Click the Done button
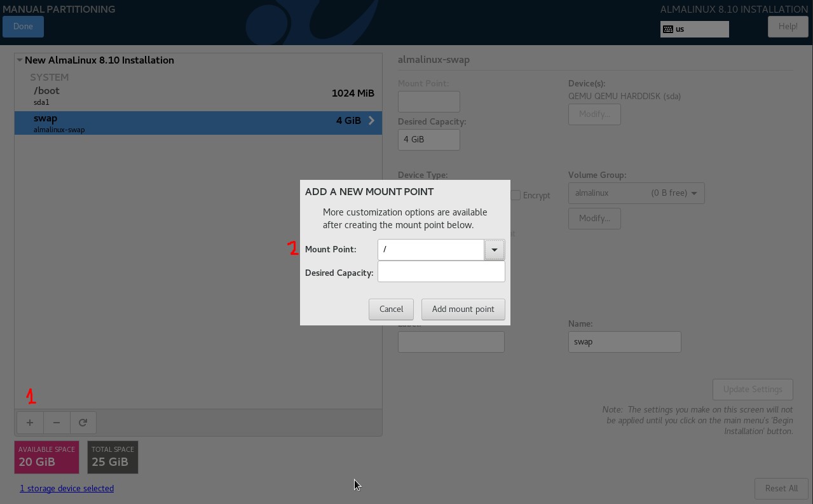 23,27
